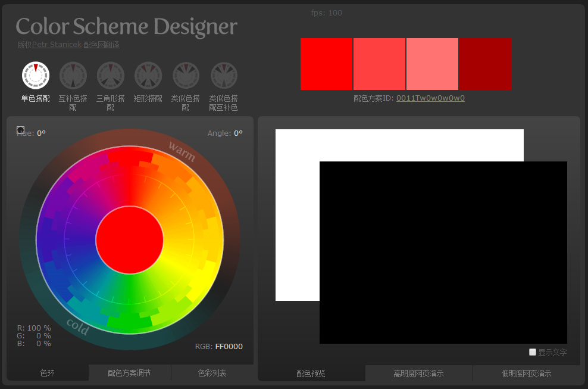Click the RGB value FF0000

[x=229, y=346]
